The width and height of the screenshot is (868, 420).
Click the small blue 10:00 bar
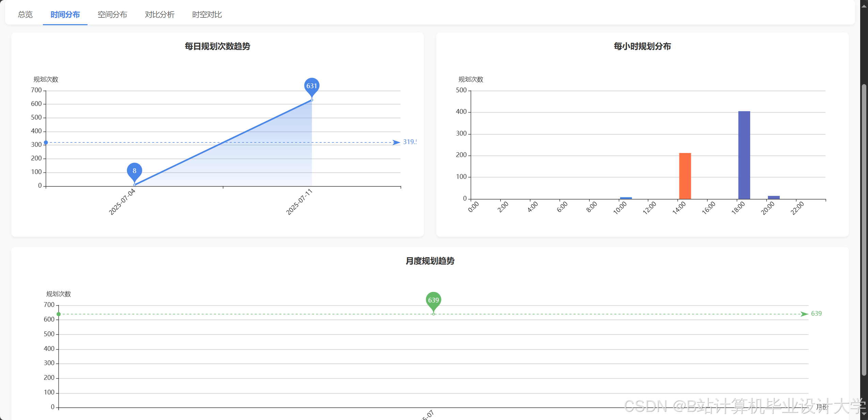point(626,198)
